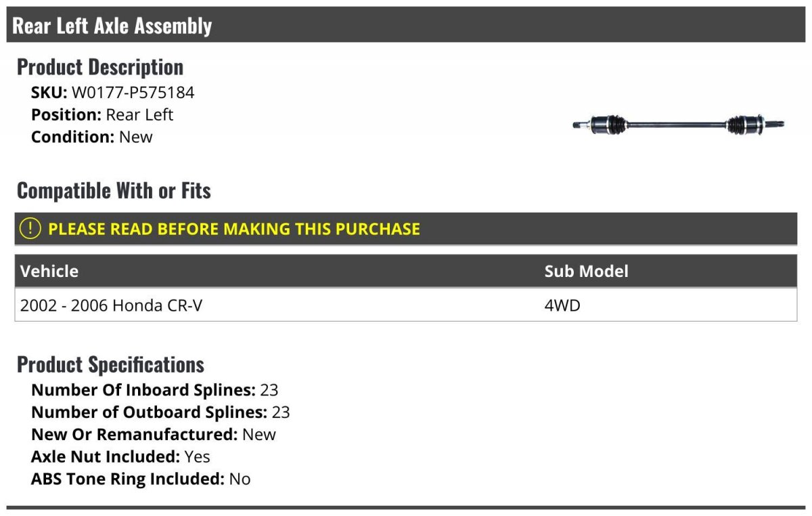Click the Rear Left Axle Assembly title

point(112,26)
